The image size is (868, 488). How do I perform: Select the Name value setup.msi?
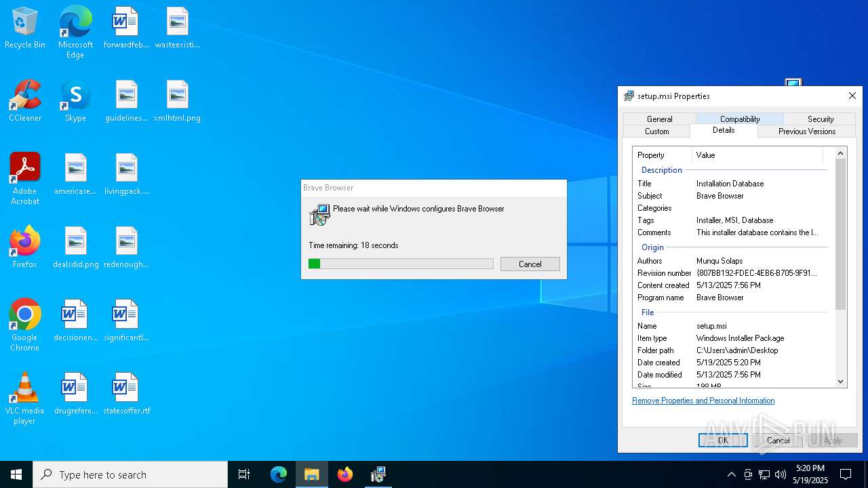tap(711, 326)
